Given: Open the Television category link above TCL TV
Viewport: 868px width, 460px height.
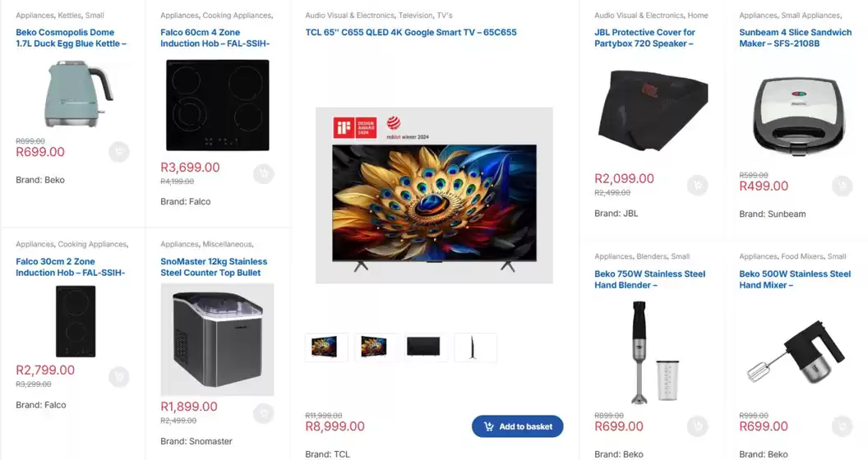Looking at the screenshot, I should tap(416, 16).
